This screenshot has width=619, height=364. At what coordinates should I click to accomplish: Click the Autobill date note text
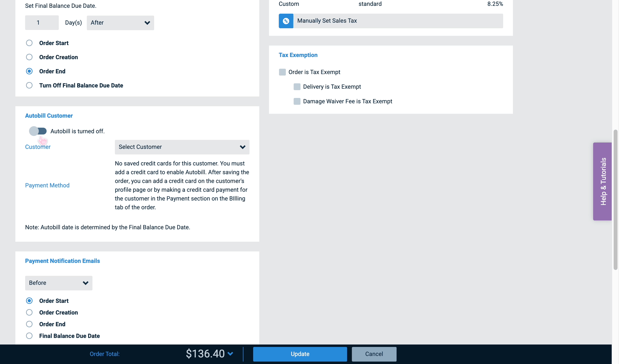tap(108, 227)
